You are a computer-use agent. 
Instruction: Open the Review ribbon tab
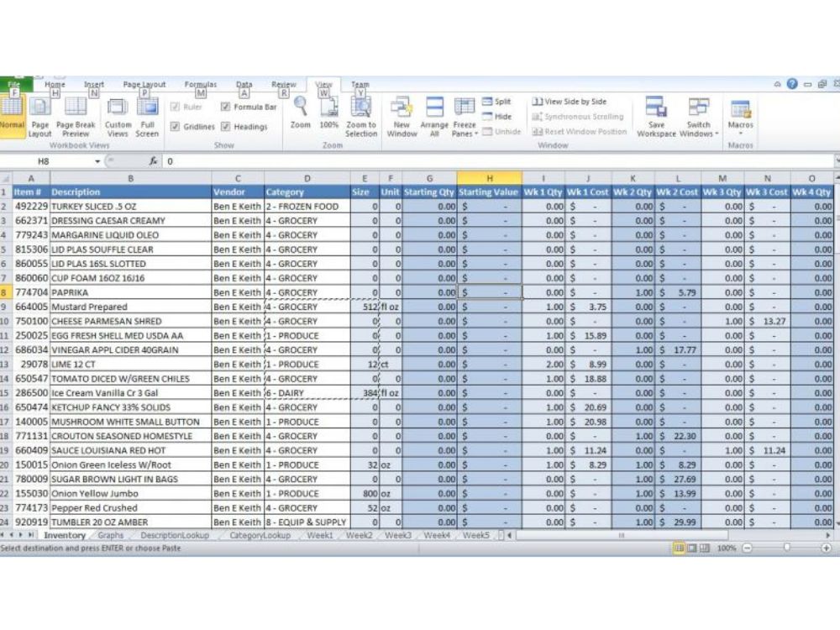(x=283, y=85)
